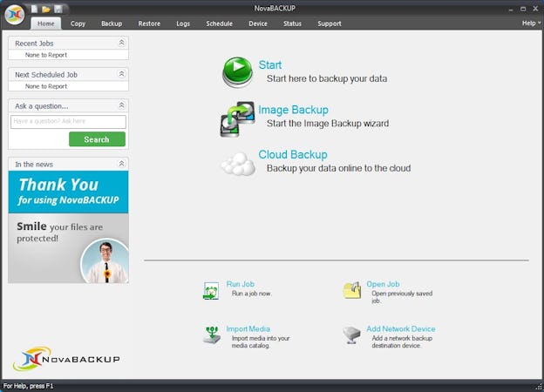Viewport: 544px width, 392px height.
Task: Click 'Open previously saved job.' description
Action: [x=402, y=297]
